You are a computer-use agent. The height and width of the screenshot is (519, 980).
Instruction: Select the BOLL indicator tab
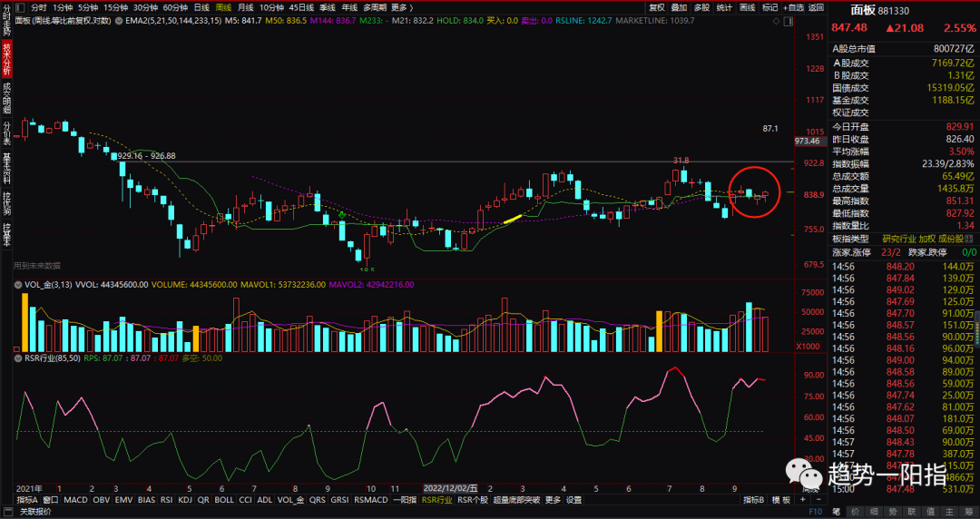click(224, 500)
